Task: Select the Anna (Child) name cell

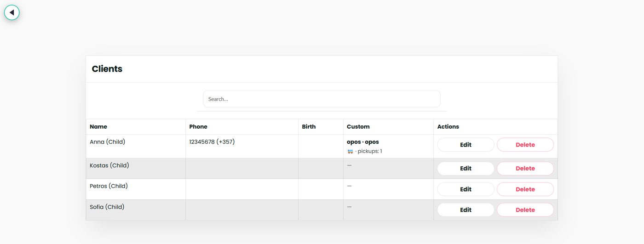Action: (x=107, y=142)
